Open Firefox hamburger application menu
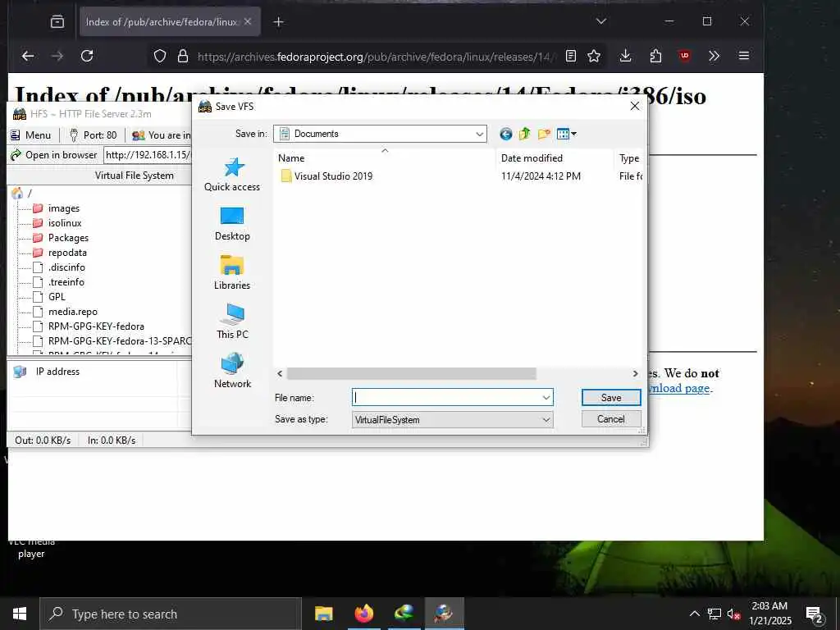 click(x=743, y=56)
